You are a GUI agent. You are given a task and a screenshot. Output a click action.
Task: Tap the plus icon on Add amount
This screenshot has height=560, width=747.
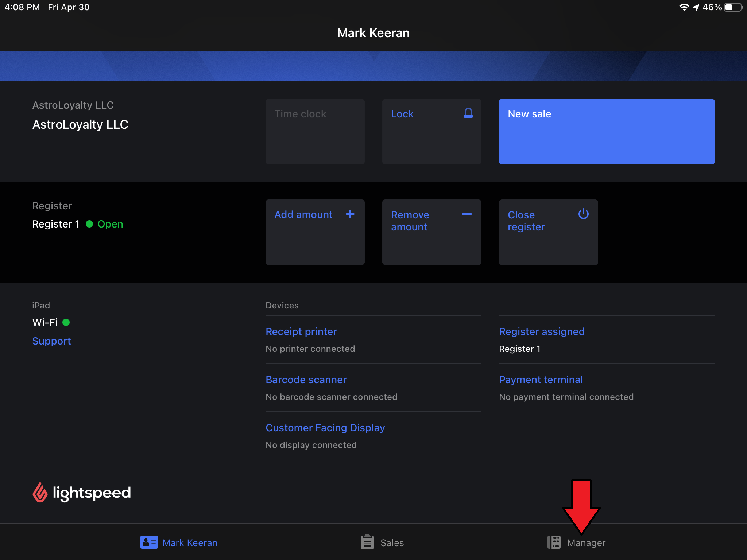pos(350,214)
